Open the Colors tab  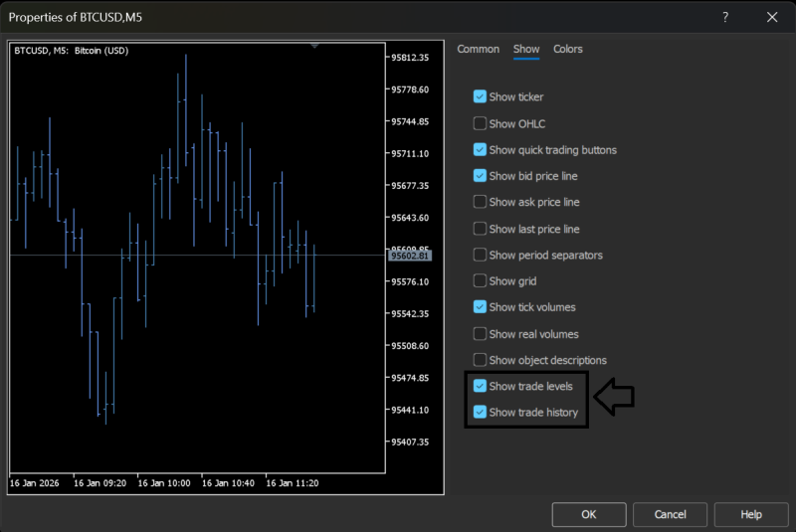click(x=568, y=49)
